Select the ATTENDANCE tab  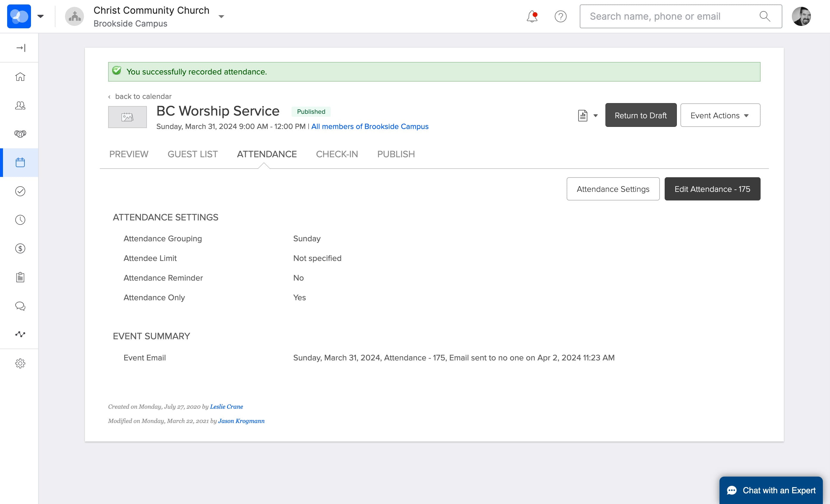click(x=267, y=154)
